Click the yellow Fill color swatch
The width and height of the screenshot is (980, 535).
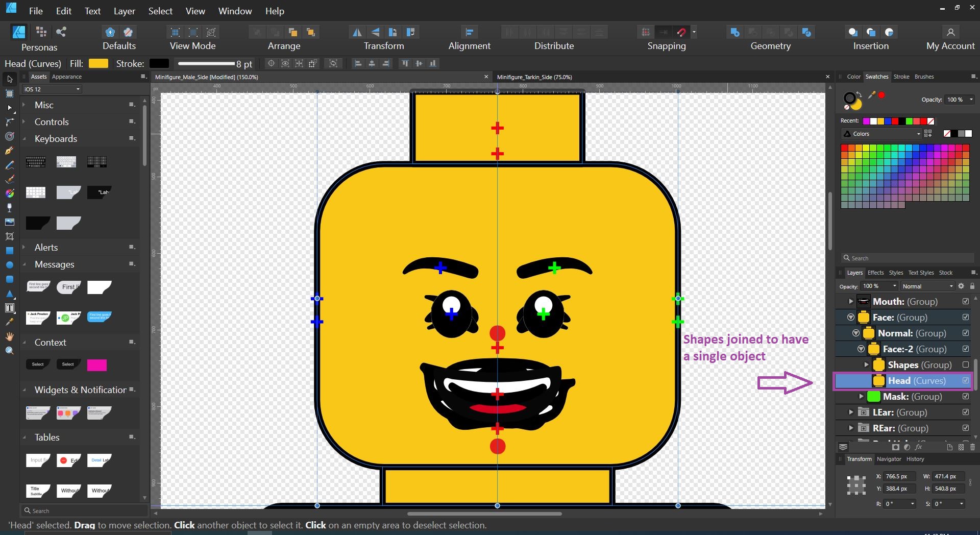coord(99,64)
